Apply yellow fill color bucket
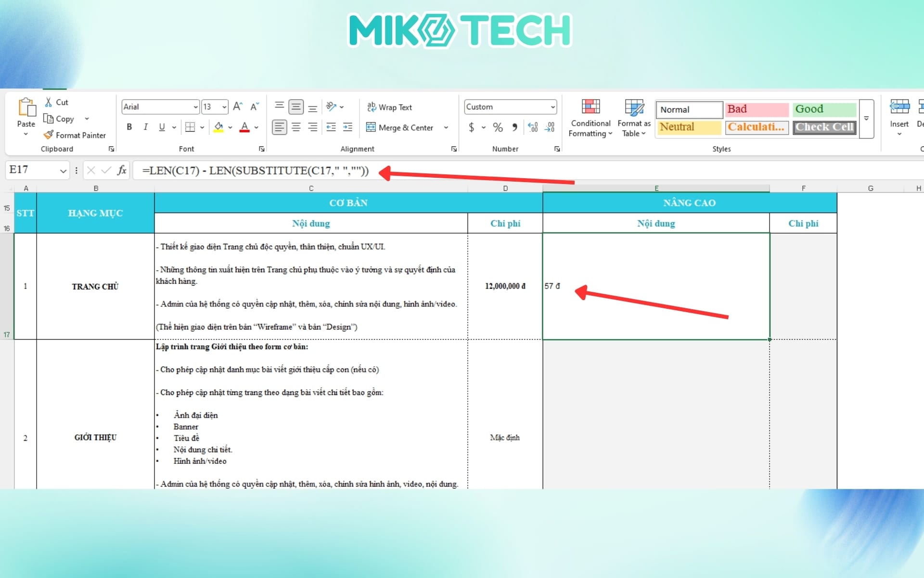 click(x=219, y=127)
